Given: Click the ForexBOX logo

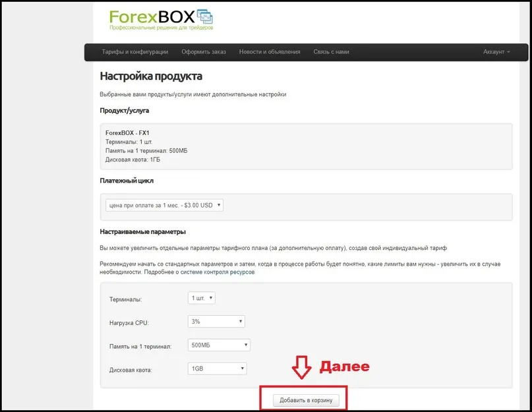Looking at the screenshot, I should (161, 19).
